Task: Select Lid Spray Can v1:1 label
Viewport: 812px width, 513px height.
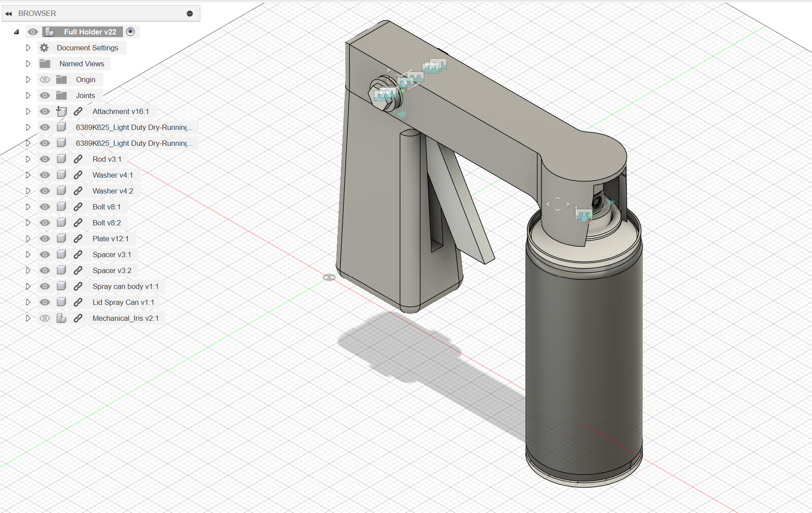Action: pos(123,302)
